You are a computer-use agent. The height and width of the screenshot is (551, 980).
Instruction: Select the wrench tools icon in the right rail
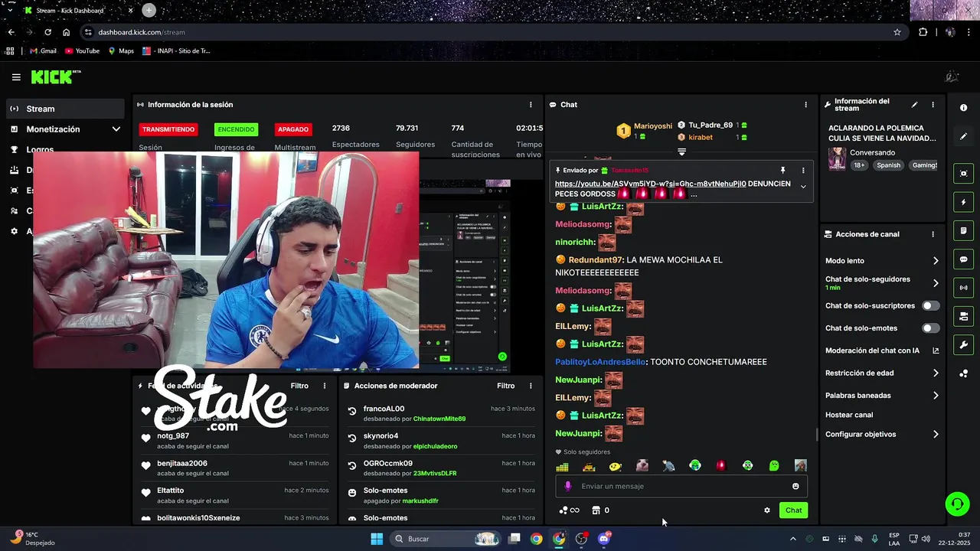pyautogui.click(x=963, y=344)
